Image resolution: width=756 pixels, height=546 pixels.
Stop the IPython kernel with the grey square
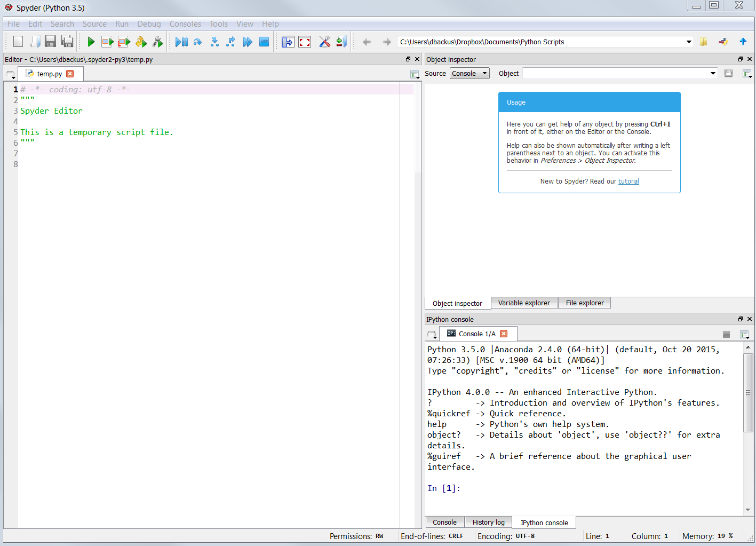click(726, 334)
